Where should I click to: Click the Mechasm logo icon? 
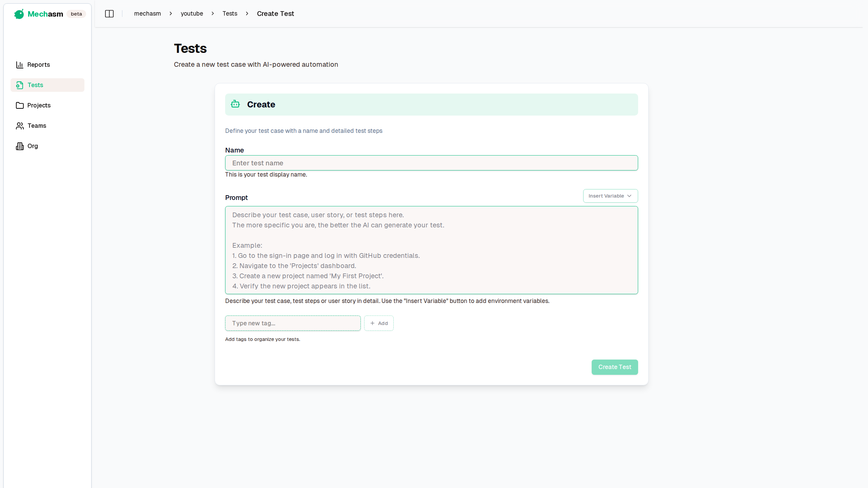(19, 14)
